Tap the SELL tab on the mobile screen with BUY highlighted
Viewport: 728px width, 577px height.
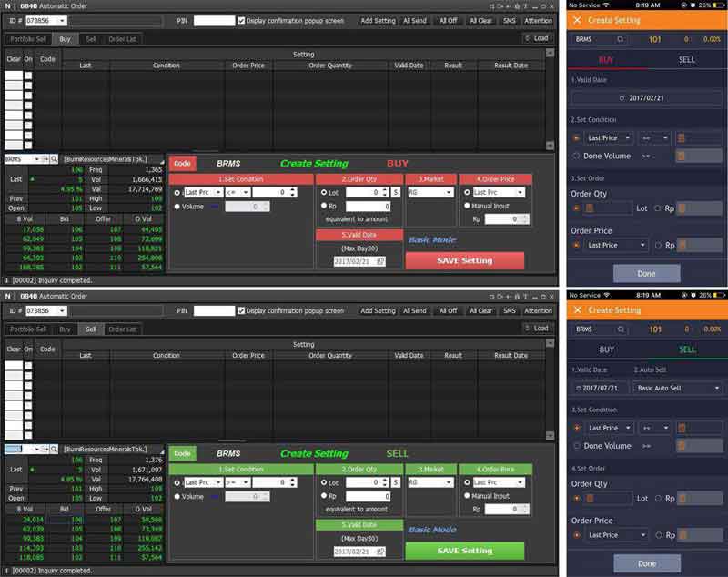[687, 60]
